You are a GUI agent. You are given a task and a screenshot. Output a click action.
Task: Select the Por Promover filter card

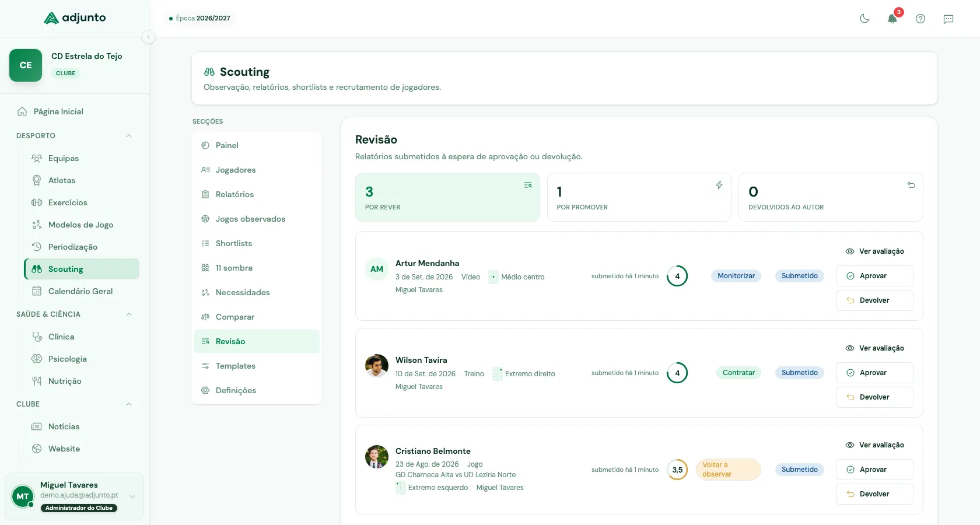[x=639, y=197]
